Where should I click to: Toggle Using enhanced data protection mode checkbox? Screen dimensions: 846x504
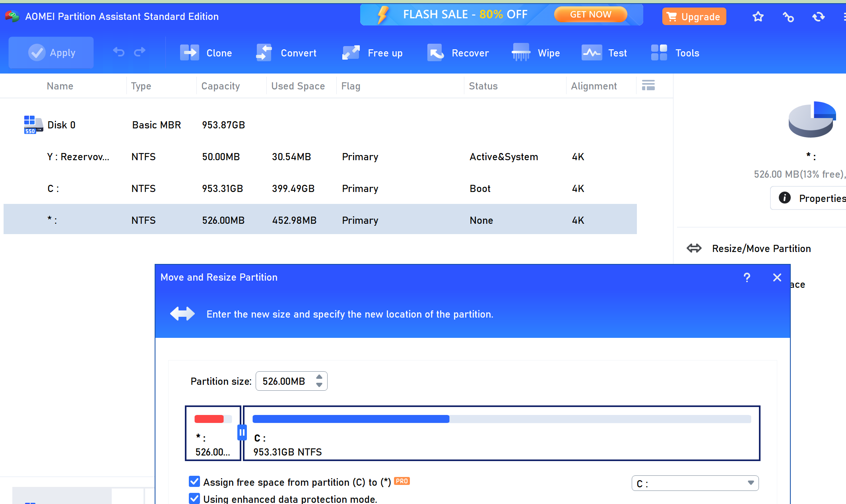point(194,498)
